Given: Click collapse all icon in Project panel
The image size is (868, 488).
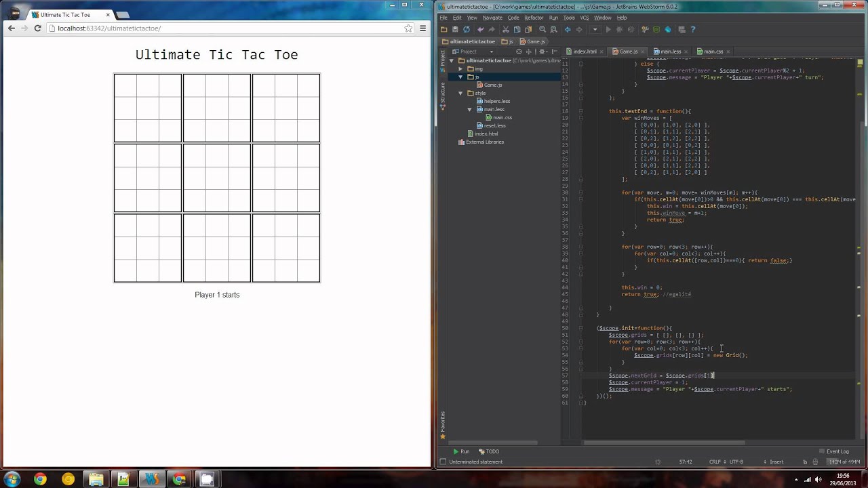Looking at the screenshot, I should tap(528, 52).
